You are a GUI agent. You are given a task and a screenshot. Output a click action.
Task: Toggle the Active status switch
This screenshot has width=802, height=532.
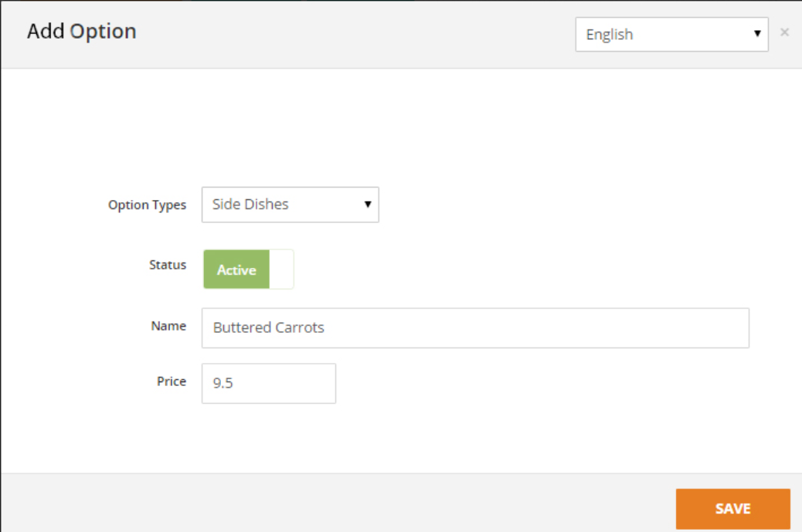pos(248,269)
